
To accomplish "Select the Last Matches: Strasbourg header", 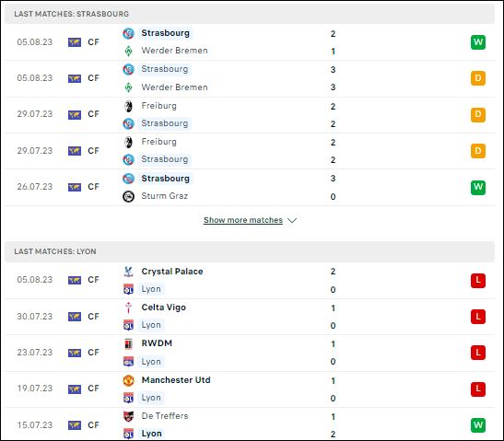I will pyautogui.click(x=250, y=14).
